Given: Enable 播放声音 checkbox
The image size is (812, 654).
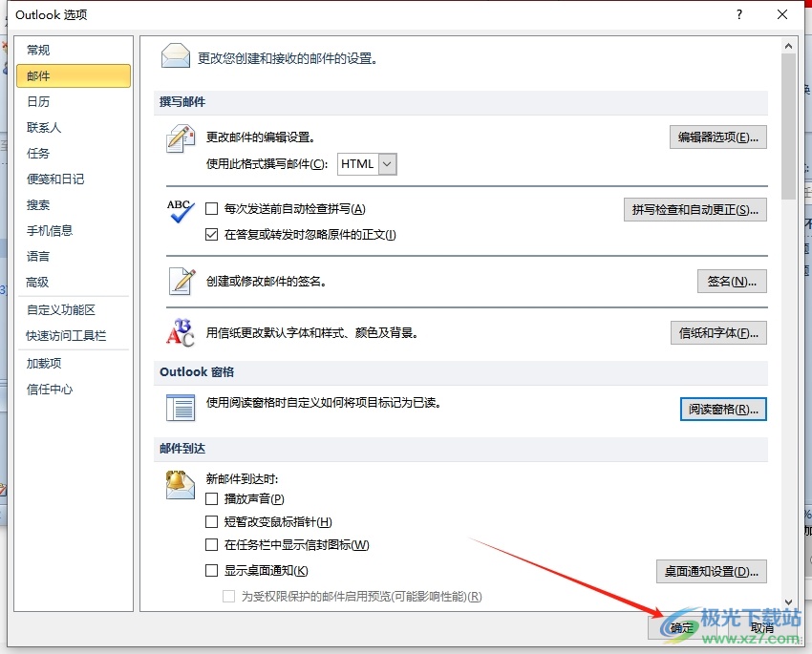Looking at the screenshot, I should pyautogui.click(x=211, y=498).
